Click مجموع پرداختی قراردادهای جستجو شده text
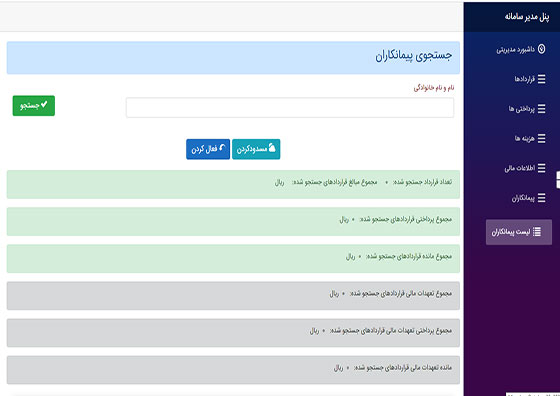Viewport: 560px width, 396px height. click(405, 219)
